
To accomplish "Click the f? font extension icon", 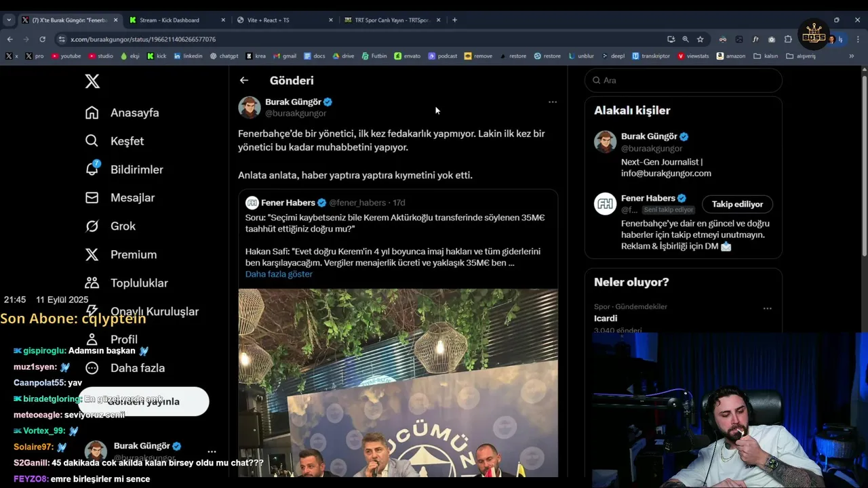I will pyautogui.click(x=755, y=39).
